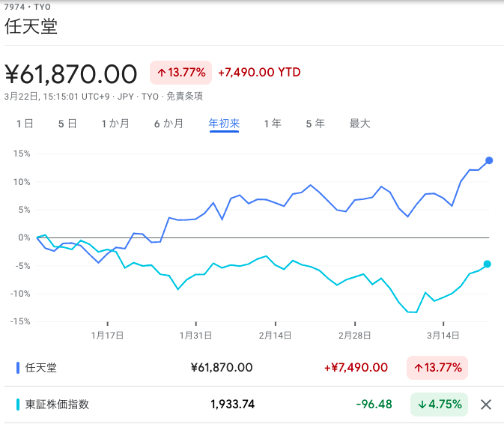Click the 東証株価指数 legend row name
This screenshot has height=424, width=504.
(57, 405)
